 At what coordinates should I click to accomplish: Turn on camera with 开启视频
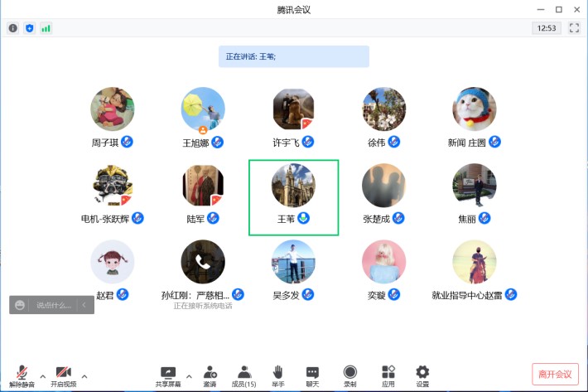[x=63, y=375]
